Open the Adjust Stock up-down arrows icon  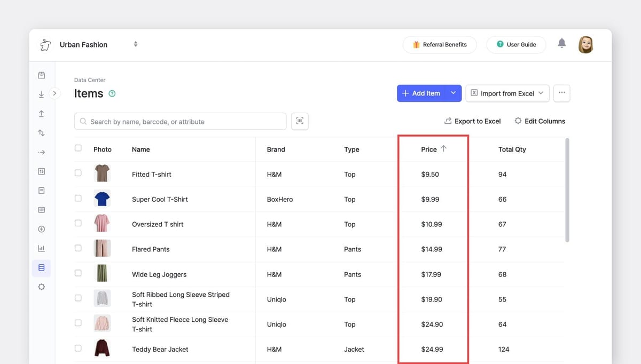[x=42, y=133]
